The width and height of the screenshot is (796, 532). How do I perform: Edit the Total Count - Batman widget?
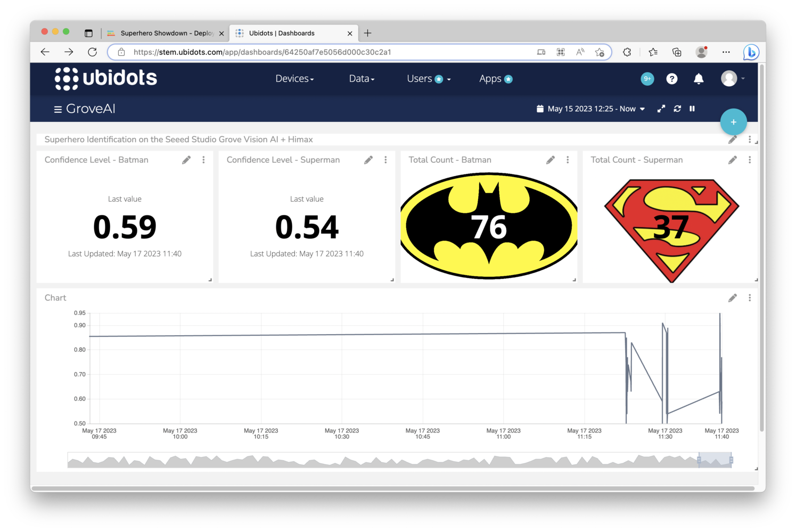click(x=551, y=160)
